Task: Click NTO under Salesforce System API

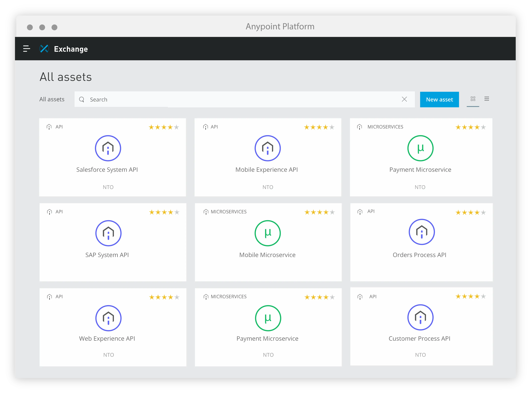Action: pos(108,187)
